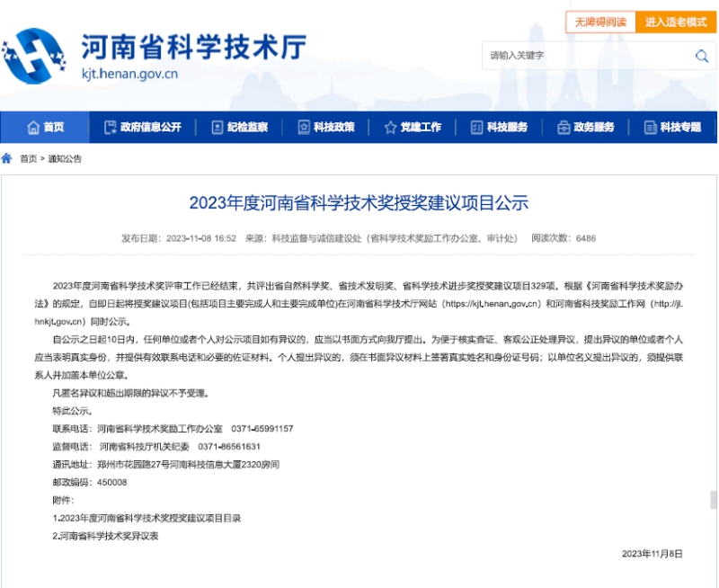Open attachment 河南省科学技术奖异议表

coord(105,536)
